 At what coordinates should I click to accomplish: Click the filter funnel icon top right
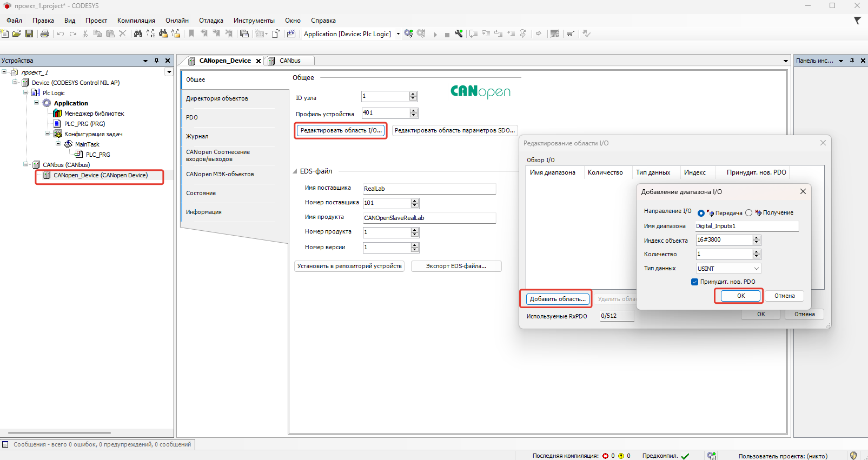click(857, 21)
